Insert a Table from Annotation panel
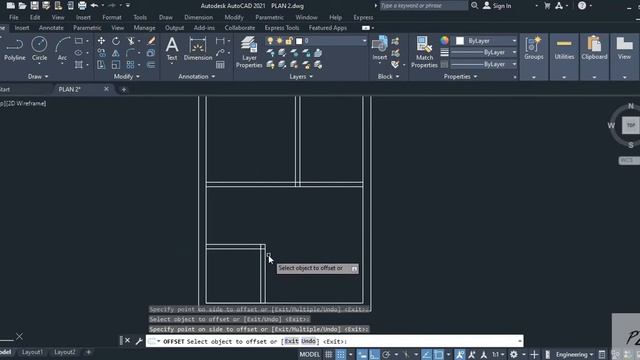The width and height of the screenshot is (640, 360). (220, 64)
